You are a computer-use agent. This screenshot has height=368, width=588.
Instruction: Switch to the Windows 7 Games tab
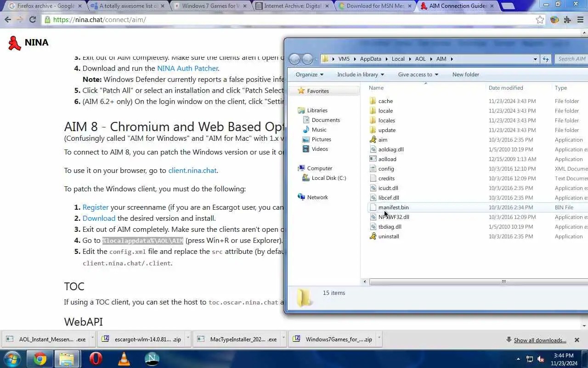pos(209,6)
